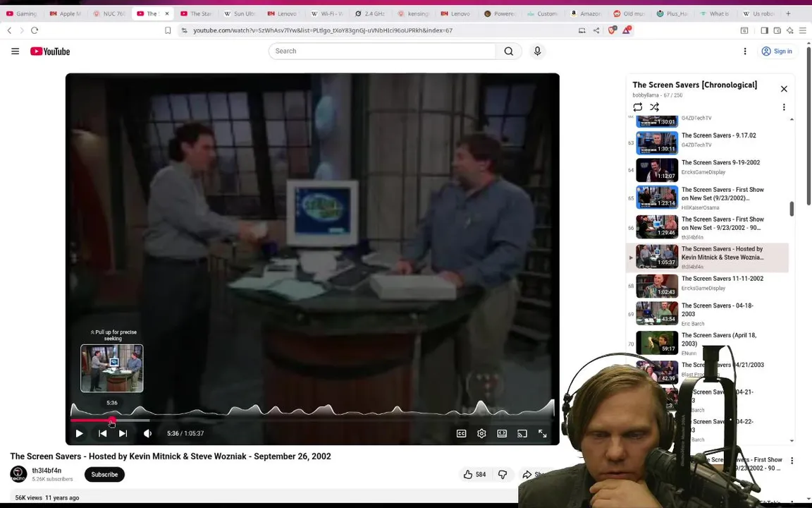Open th3l4bf4n channel name link
Screen dimensions: 812x508
47,471
